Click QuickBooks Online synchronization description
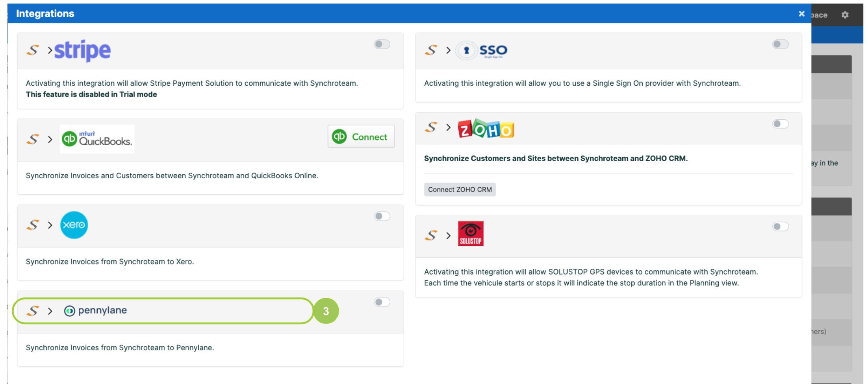Viewport: 868px width, 384px height. pyautogui.click(x=172, y=175)
